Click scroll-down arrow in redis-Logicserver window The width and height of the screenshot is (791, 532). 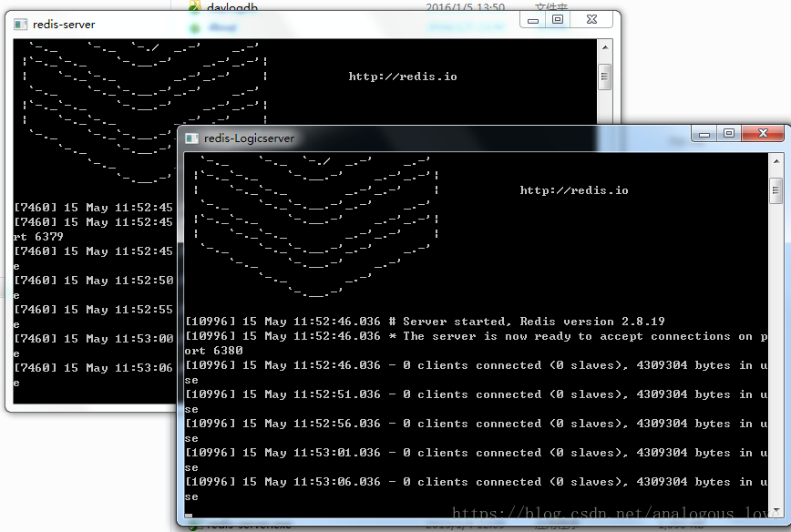point(776,510)
